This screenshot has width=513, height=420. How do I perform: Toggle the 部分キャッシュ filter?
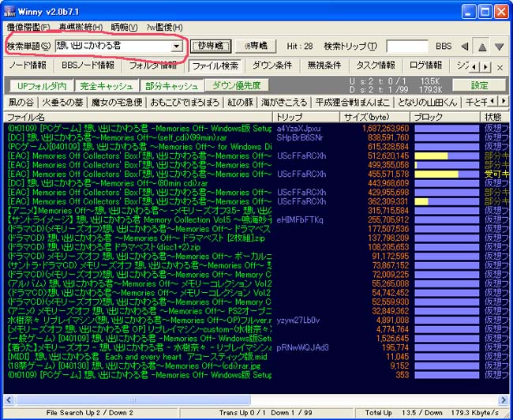tap(171, 86)
